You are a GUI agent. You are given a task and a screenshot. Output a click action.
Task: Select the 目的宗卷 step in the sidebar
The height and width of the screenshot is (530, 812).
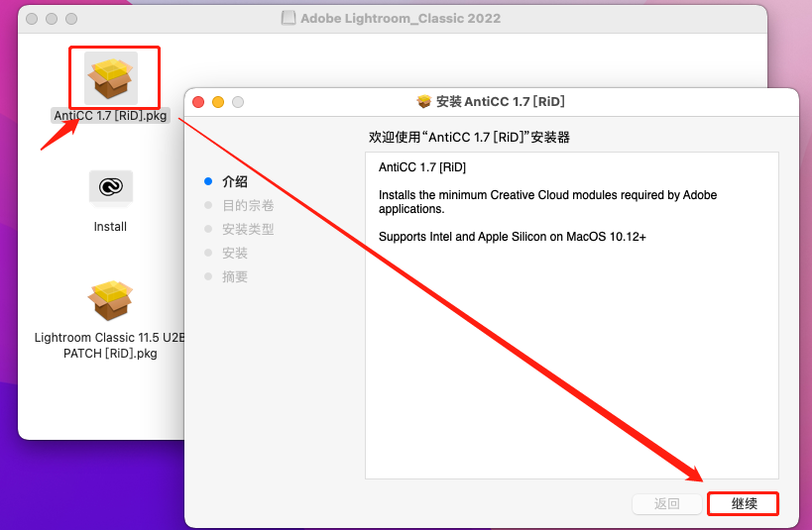(248, 205)
